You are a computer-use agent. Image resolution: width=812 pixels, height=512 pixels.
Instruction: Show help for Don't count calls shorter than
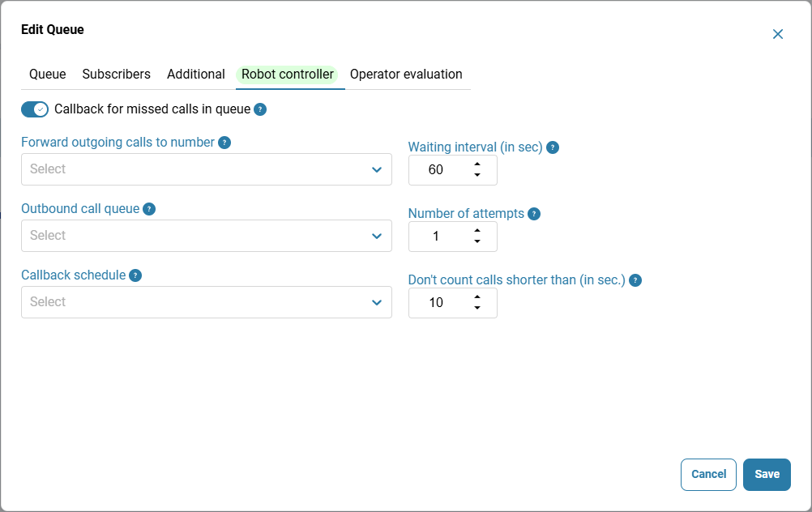coord(635,280)
